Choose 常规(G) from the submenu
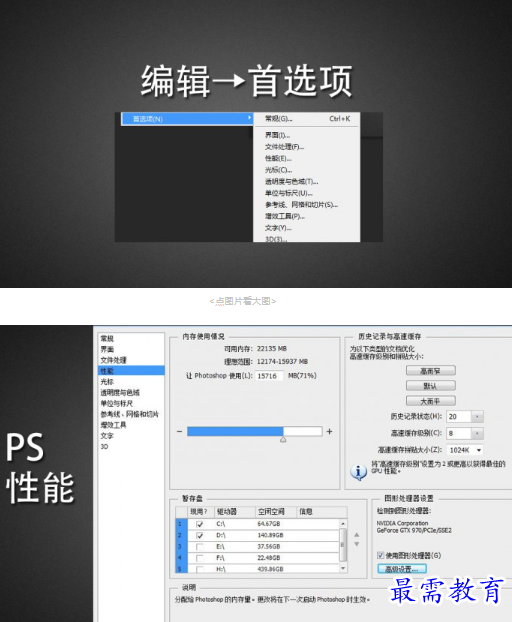 307,119
